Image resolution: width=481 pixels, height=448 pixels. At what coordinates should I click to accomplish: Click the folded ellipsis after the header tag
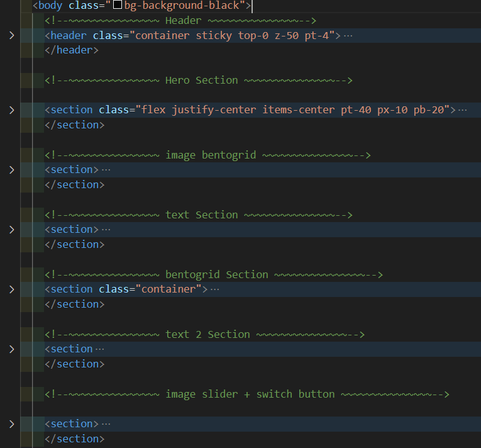(348, 36)
